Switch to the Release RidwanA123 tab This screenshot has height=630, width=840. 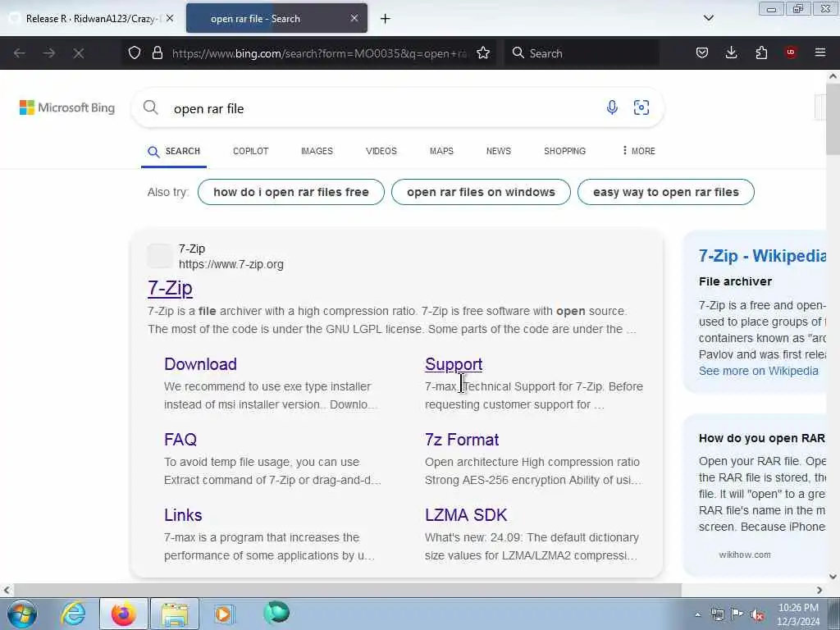pyautogui.click(x=91, y=18)
